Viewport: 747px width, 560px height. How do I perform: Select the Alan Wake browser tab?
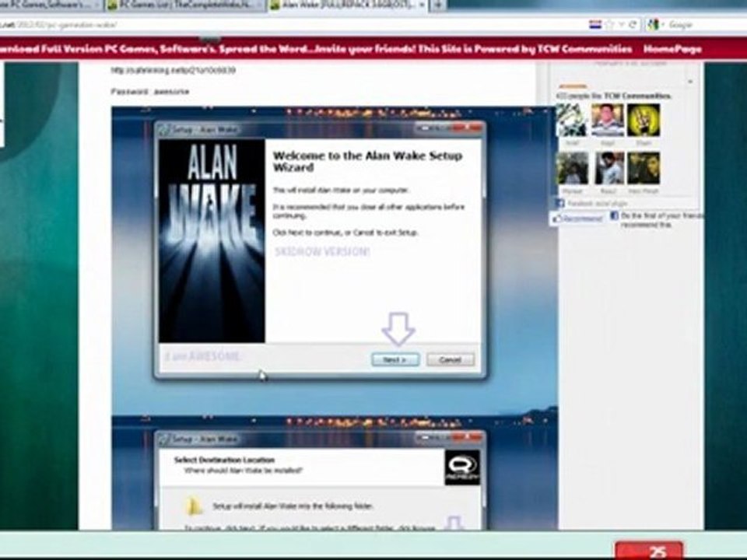coord(348,5)
